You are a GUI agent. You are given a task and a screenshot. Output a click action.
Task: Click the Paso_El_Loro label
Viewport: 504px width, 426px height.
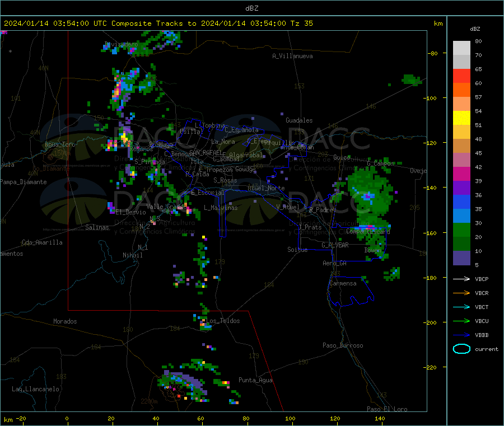tap(387, 409)
